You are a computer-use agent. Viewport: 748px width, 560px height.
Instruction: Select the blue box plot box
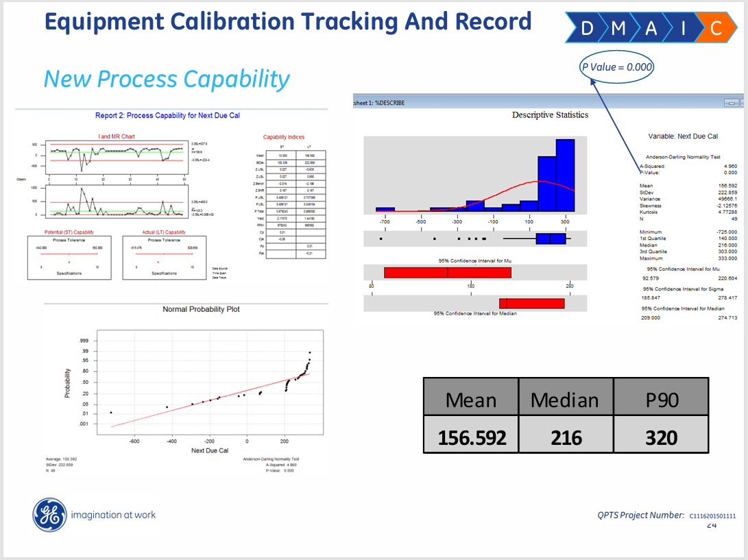[x=551, y=239]
